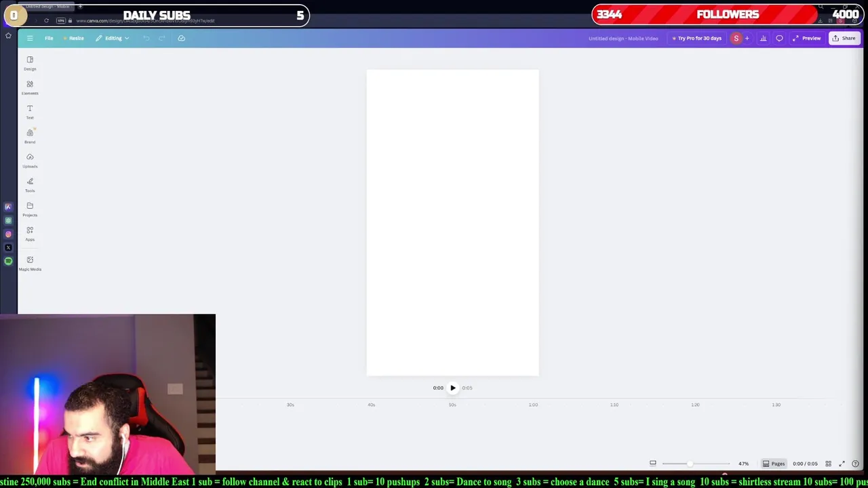Screen dimensions: 868x488
Task: Open the analytics bar-chart icon
Action: (763, 39)
